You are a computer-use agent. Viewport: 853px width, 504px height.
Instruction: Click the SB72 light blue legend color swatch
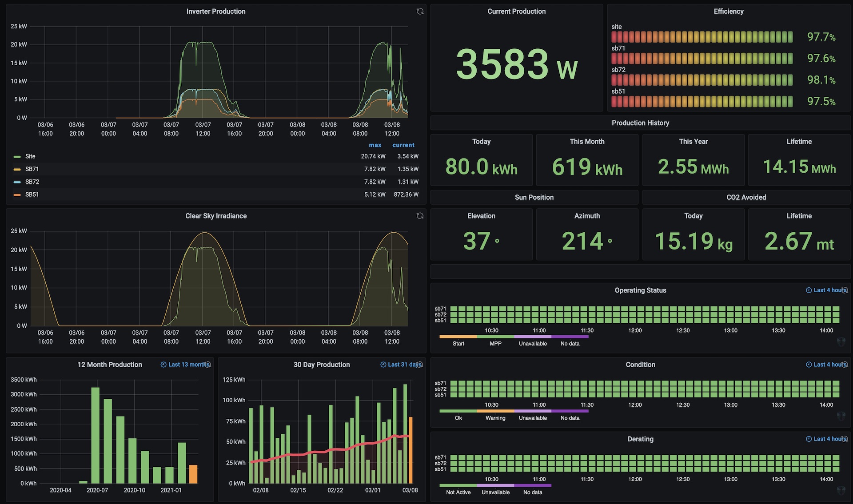17,182
